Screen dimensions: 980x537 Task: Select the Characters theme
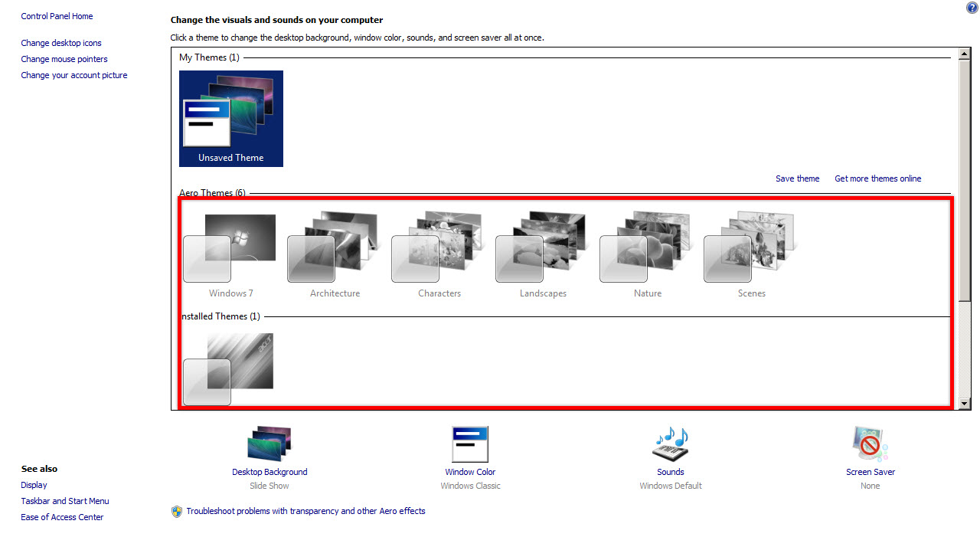click(x=439, y=257)
